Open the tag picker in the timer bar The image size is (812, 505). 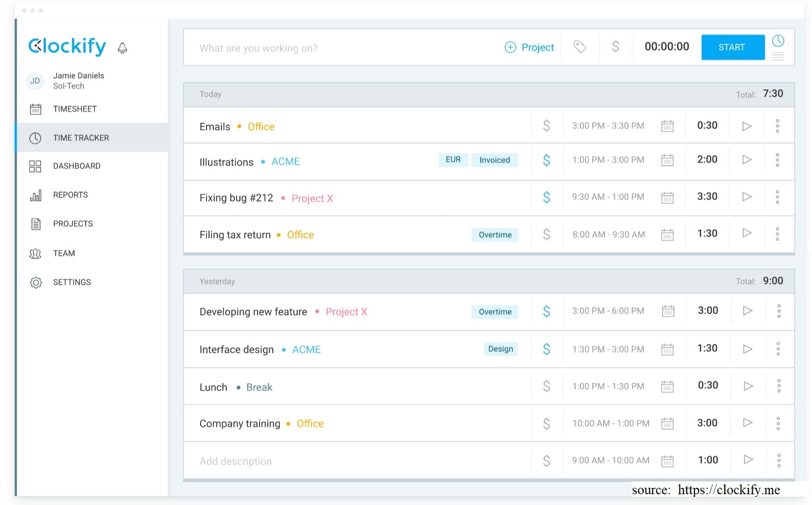pyautogui.click(x=580, y=47)
